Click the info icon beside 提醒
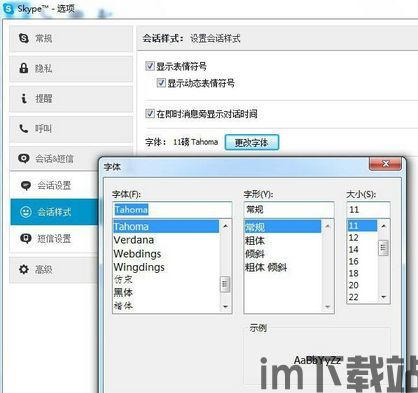418x393 pixels. 24,98
